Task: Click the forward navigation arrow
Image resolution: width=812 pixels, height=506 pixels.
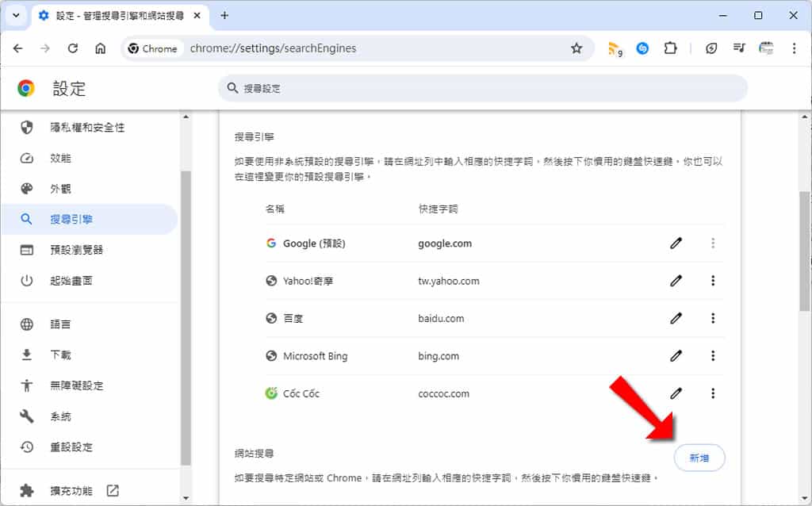Action: tap(45, 48)
